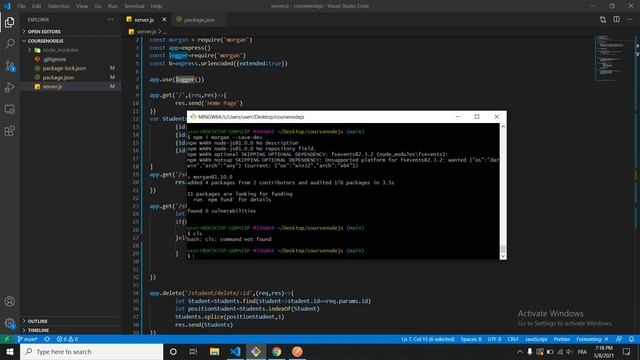Click the open changes compare icon in editor toolbar

coord(603,20)
